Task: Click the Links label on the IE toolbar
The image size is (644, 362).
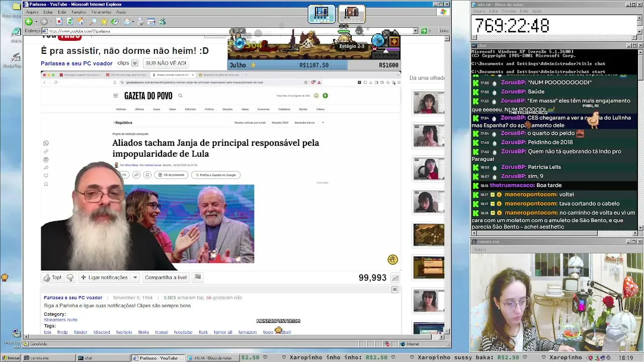Action: tap(444, 31)
